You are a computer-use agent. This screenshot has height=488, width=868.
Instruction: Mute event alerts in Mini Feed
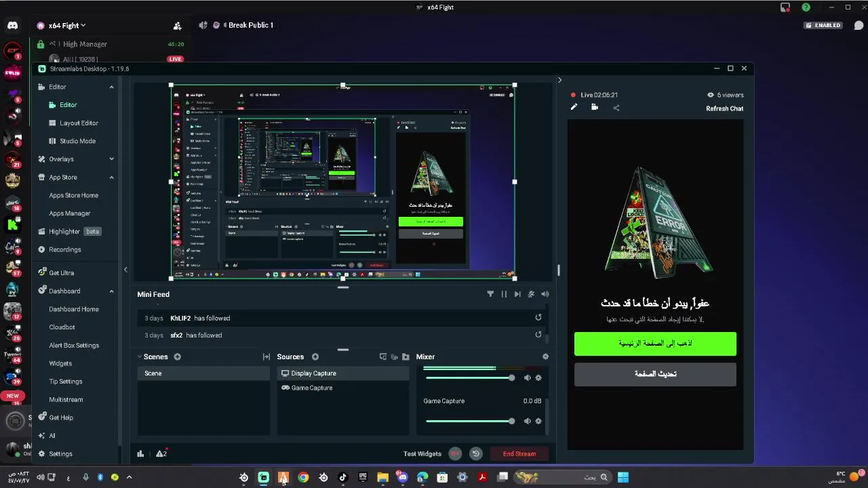pyautogui.click(x=531, y=294)
